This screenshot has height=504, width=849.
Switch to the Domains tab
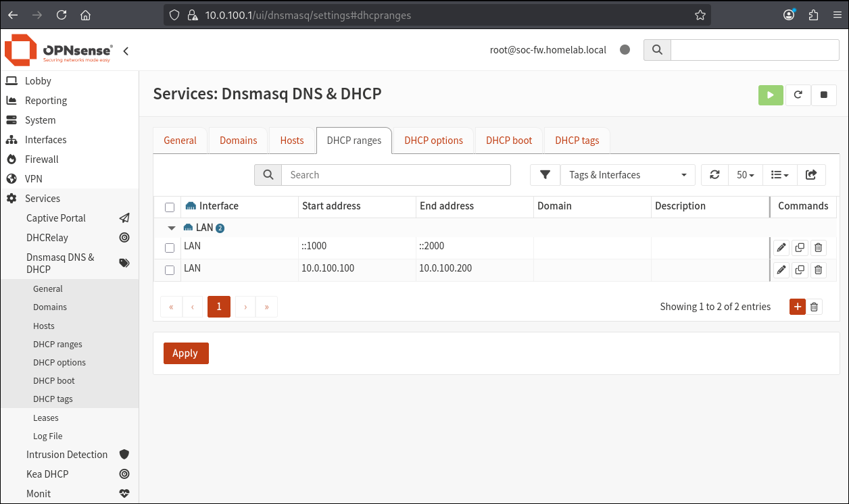(x=238, y=141)
